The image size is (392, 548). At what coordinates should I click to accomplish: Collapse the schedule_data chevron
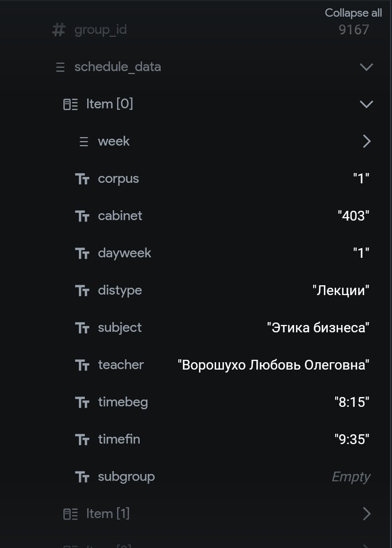coord(367,67)
